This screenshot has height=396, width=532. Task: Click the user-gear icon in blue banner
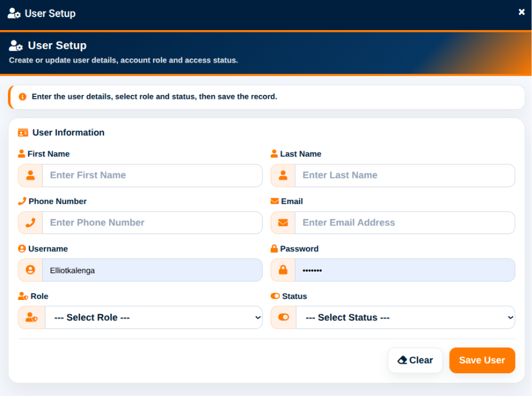[15, 45]
